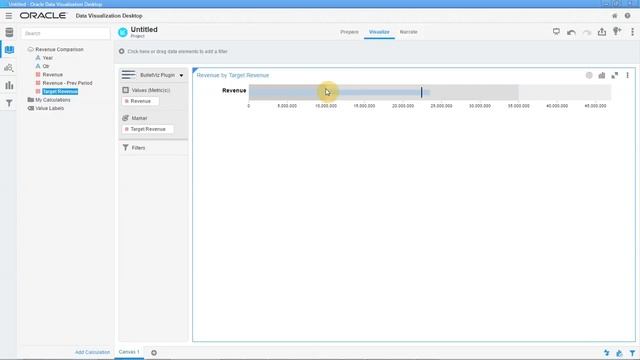Select the Data Elements panel icon
Viewport: 640px width, 360px height.
[9, 50]
